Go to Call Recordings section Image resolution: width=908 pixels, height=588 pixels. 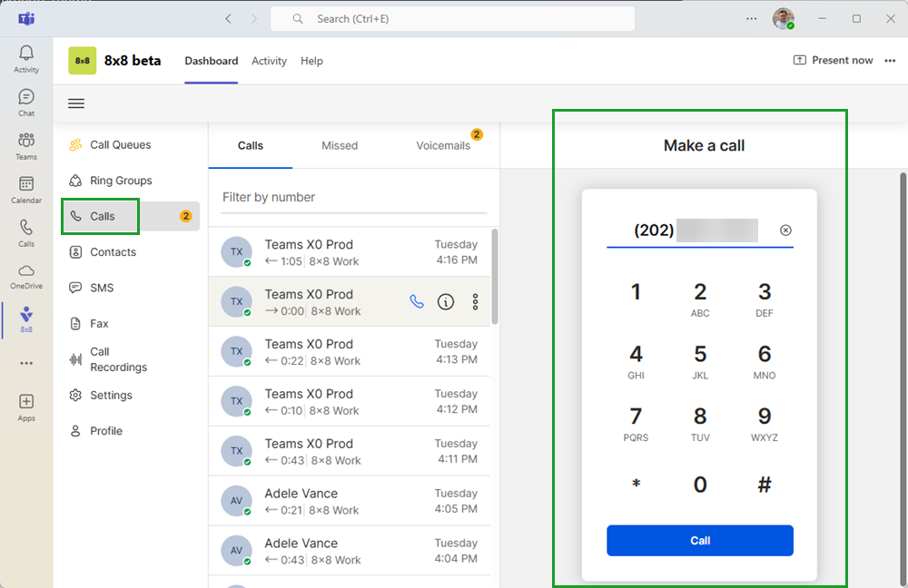(118, 359)
